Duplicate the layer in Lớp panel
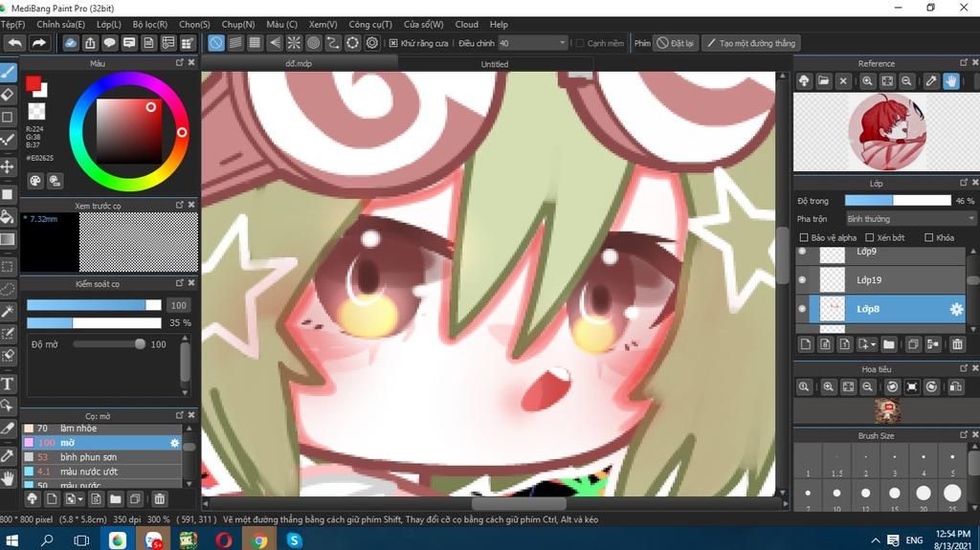This screenshot has height=550, width=980. (x=912, y=344)
